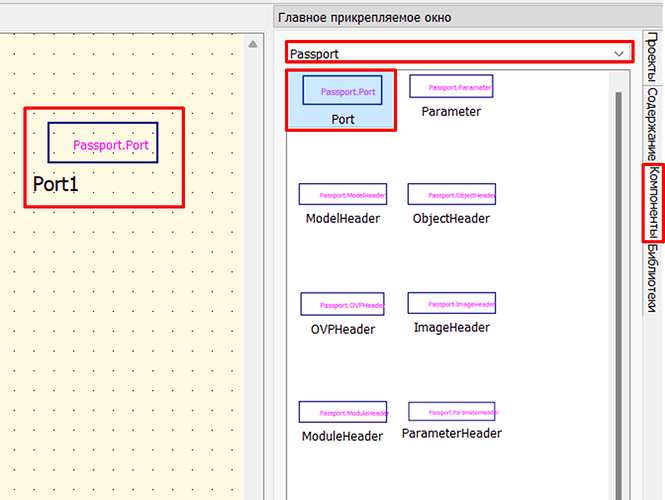Click the ModelHeader label text
Viewport: 665px width, 500px height.
coord(343,218)
